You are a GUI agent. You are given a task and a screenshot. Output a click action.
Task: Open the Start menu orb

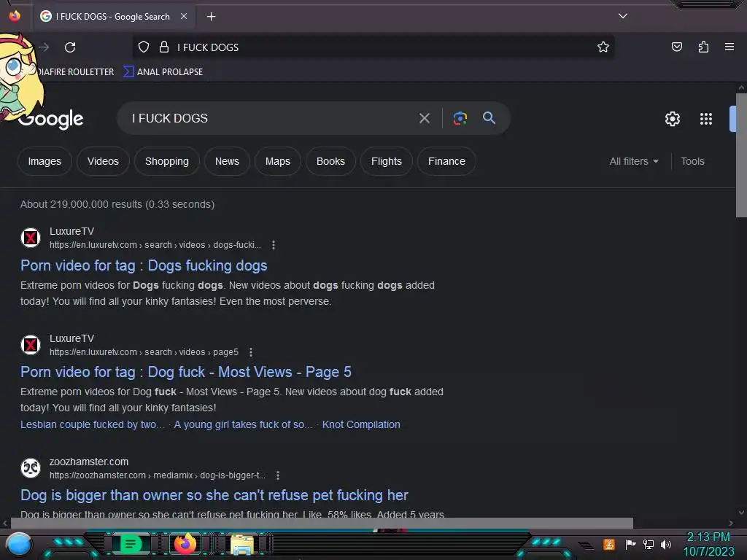pyautogui.click(x=18, y=544)
